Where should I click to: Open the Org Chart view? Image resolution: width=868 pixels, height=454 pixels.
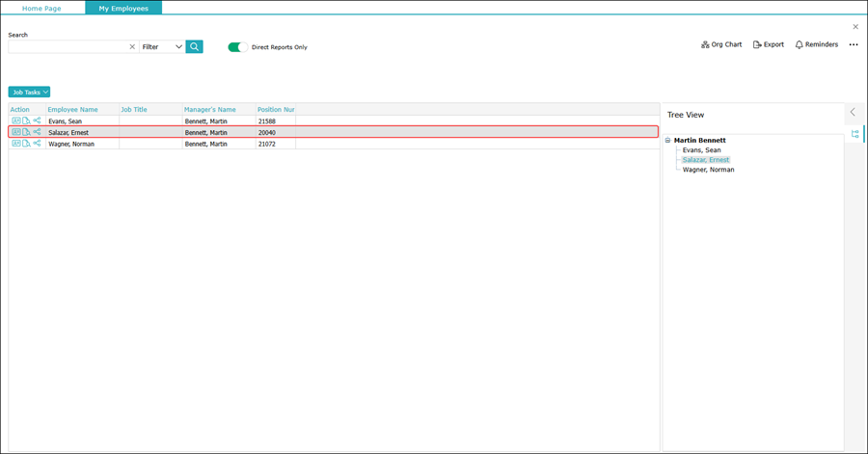[721, 44]
